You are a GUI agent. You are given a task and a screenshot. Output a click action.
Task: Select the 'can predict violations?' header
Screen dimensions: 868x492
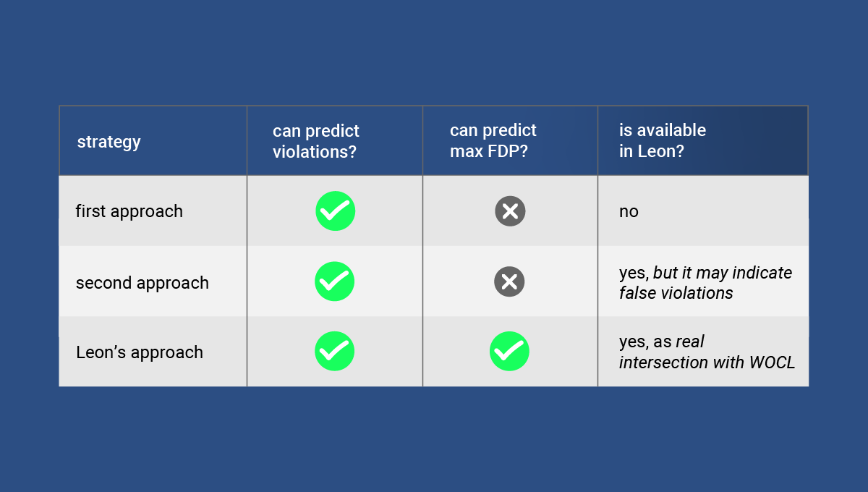tap(316, 141)
